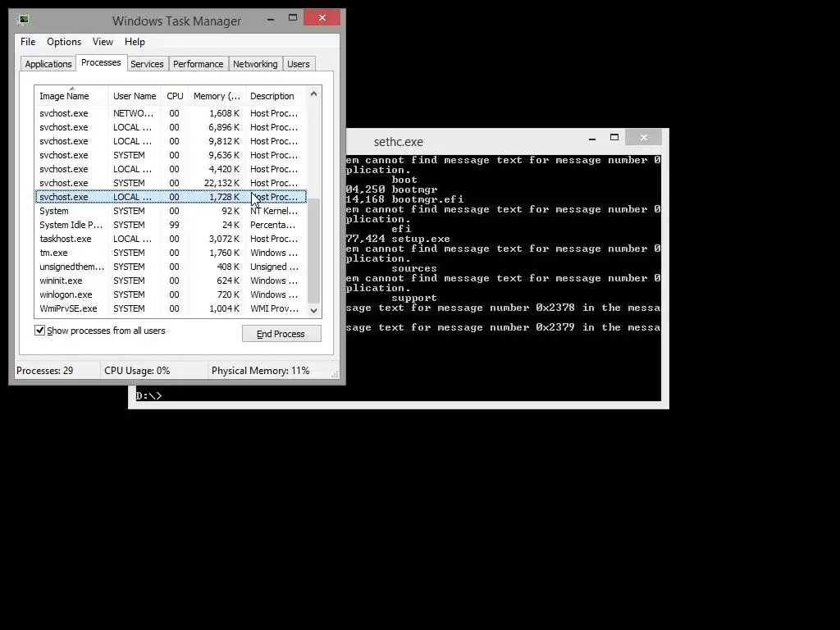Show the Users tab
This screenshot has height=630, width=840.
299,64
